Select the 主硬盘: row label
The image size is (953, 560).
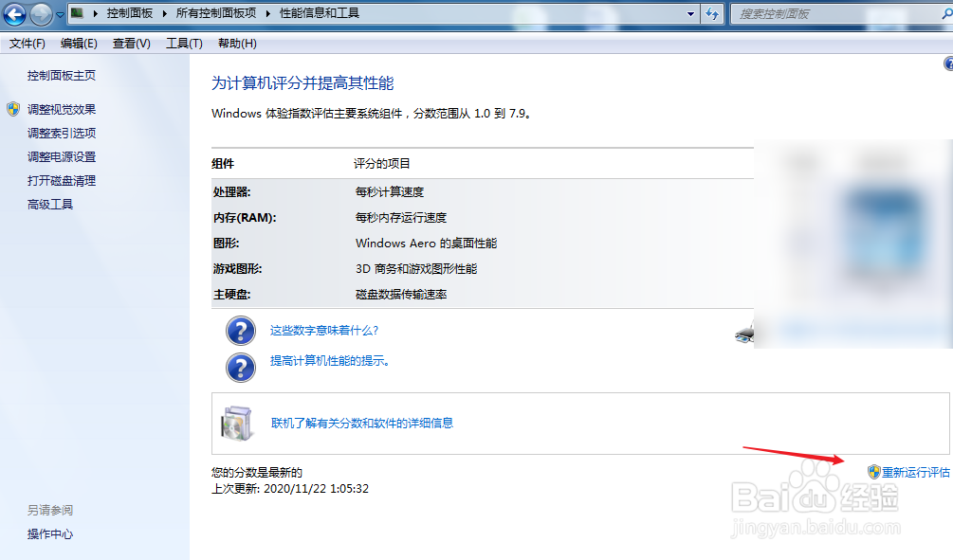(x=231, y=294)
